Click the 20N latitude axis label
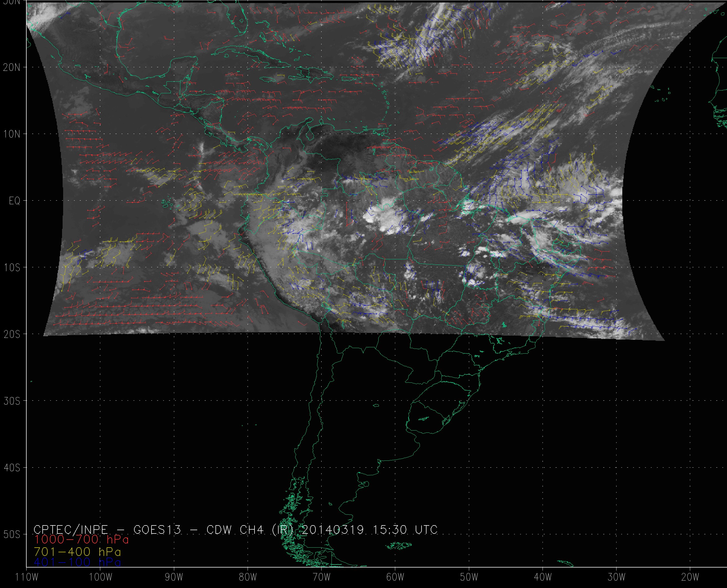 pyautogui.click(x=12, y=68)
